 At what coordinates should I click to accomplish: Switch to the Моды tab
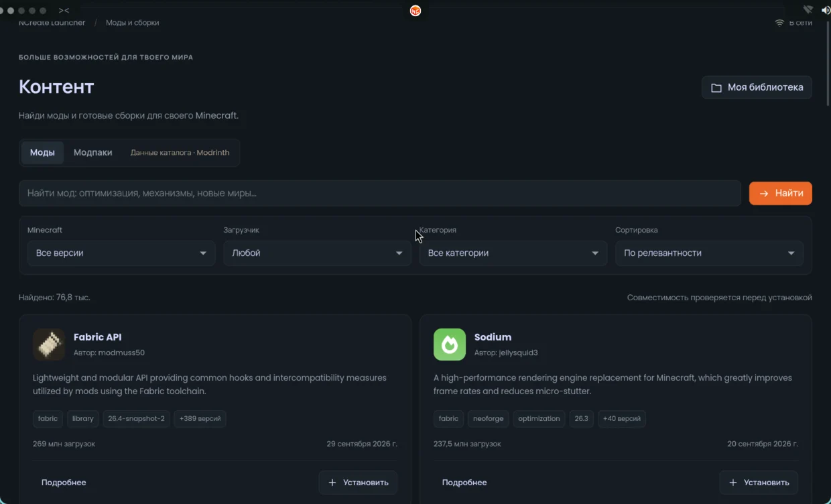tap(42, 153)
